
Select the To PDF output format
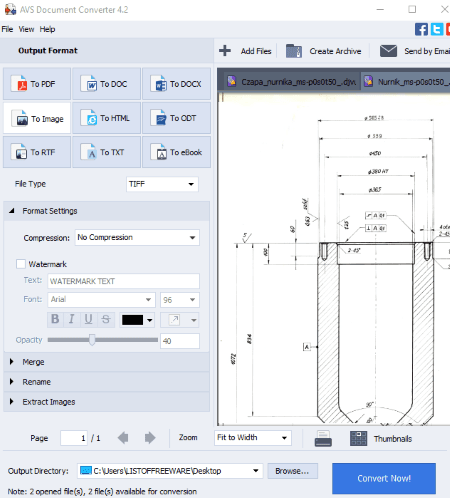37,84
